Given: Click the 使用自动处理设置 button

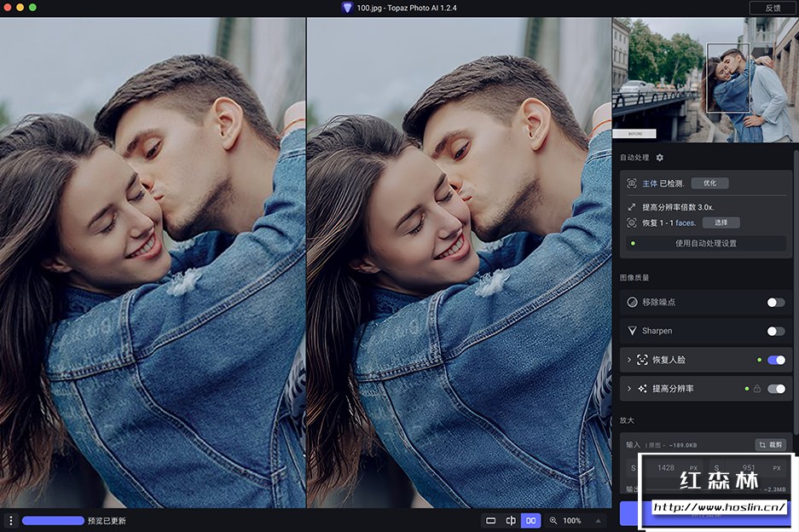Looking at the screenshot, I should [x=705, y=243].
